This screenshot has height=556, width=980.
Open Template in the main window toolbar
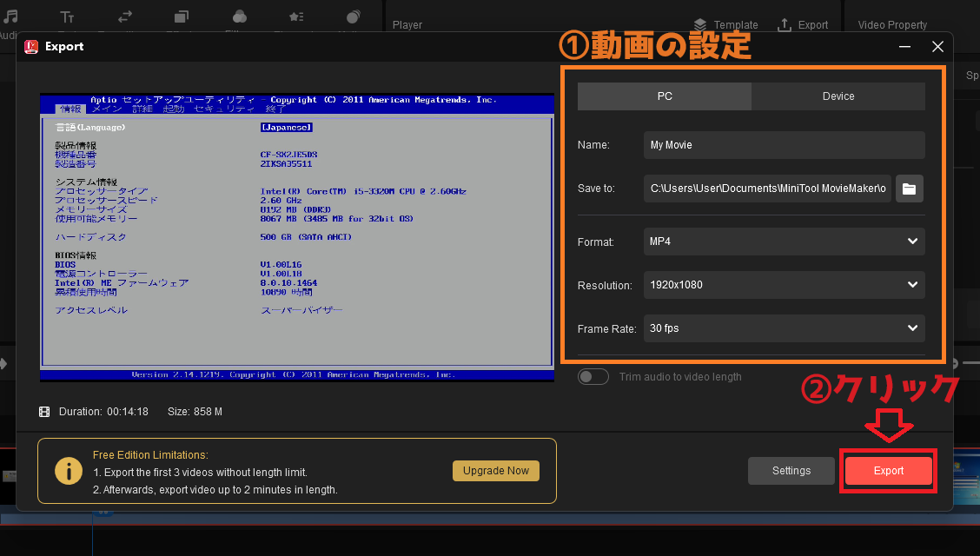click(x=725, y=25)
